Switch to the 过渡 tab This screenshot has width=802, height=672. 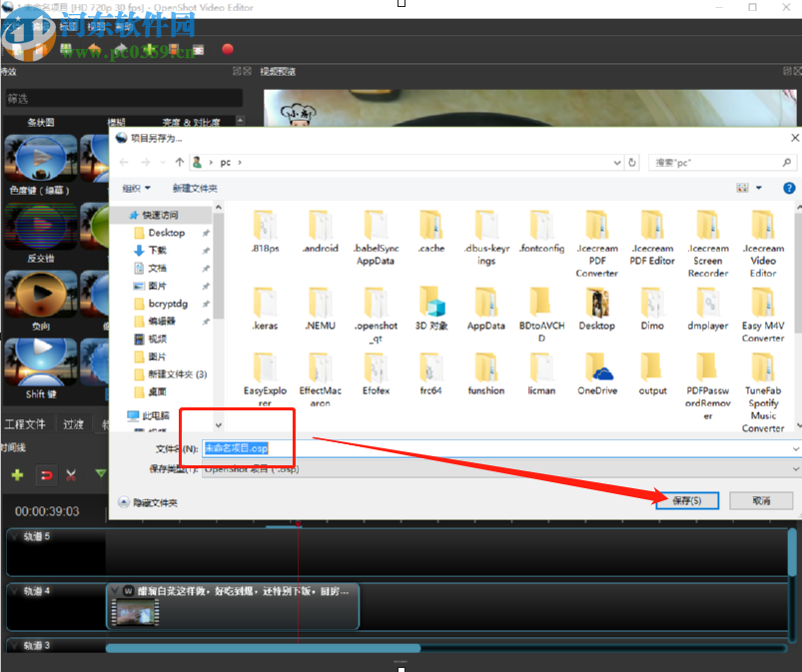[74, 423]
